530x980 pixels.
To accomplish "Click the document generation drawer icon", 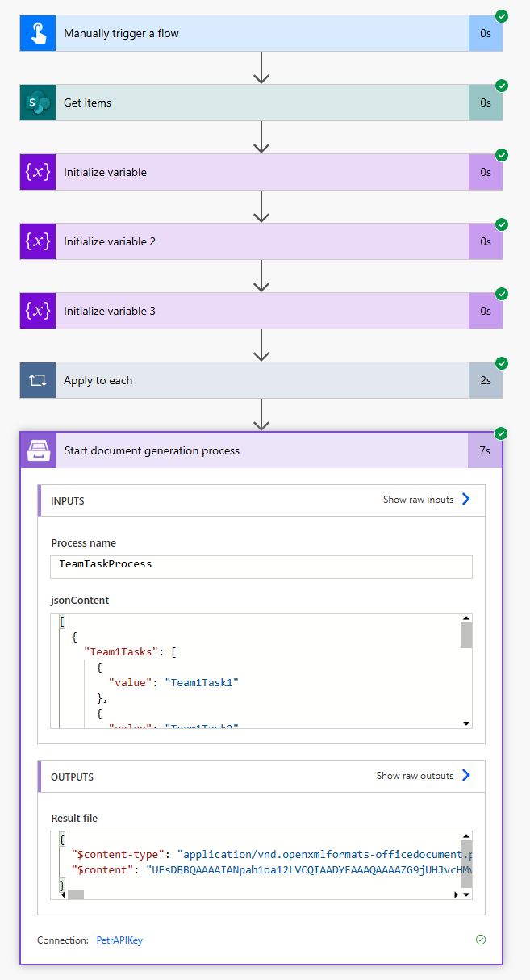I will tap(39, 451).
